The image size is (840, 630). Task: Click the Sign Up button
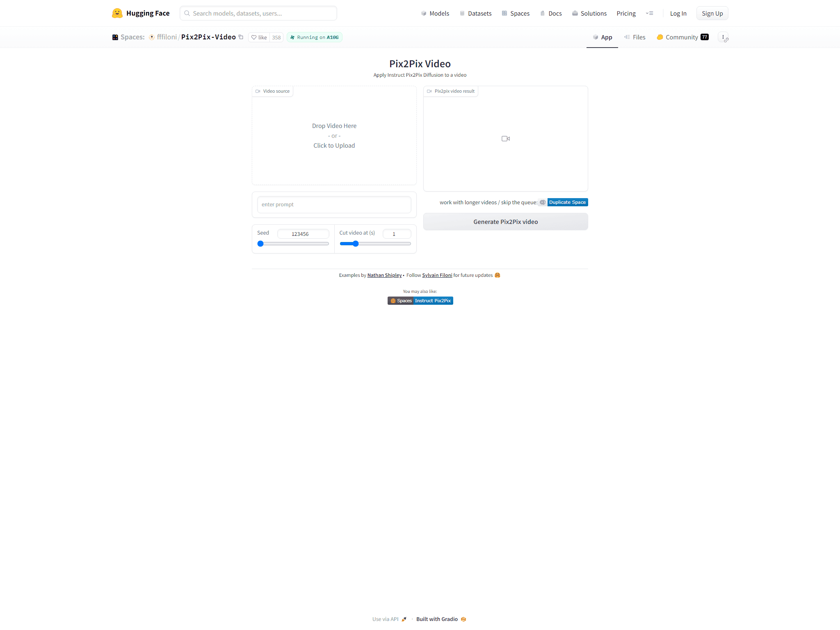(712, 14)
